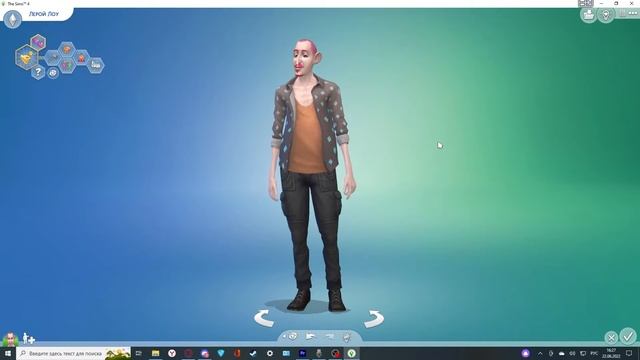The image size is (640, 360).
Task: Open File Explorer from the taskbar
Action: pos(156,353)
